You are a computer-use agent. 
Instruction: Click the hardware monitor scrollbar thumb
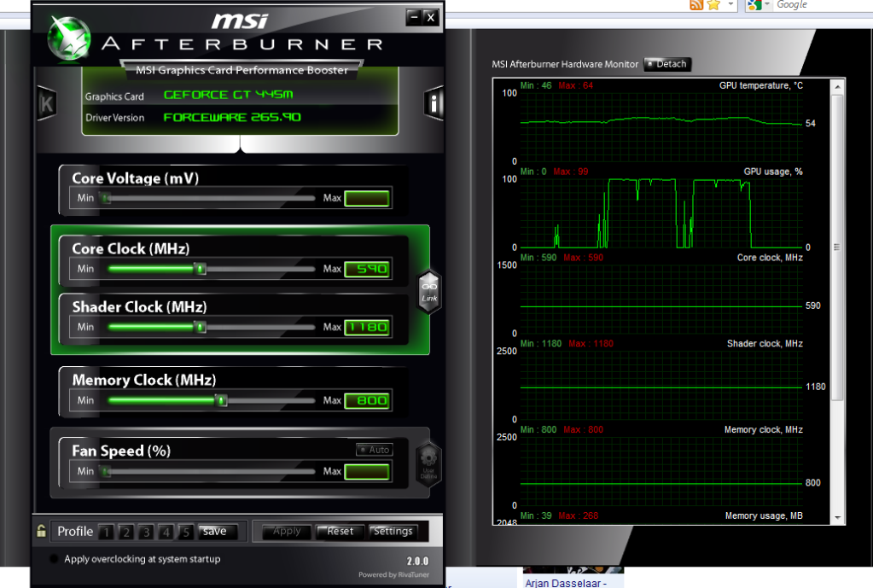point(837,247)
